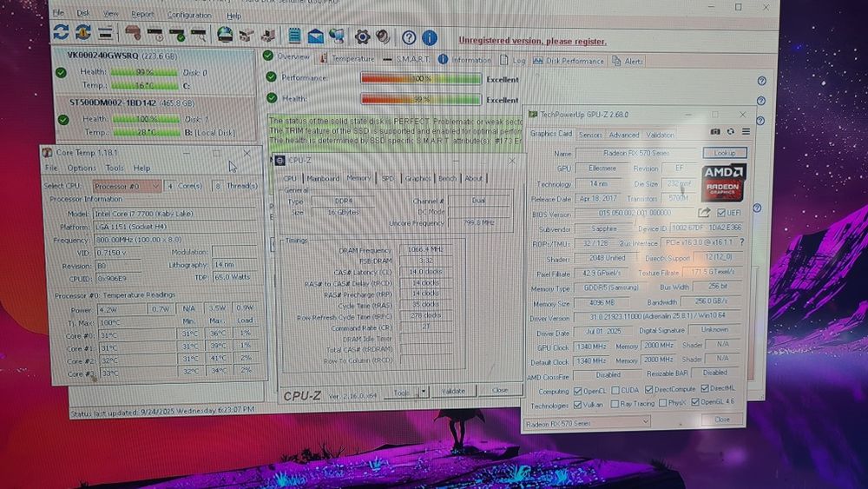Click the VK000240GWSRQ Health bar in disk list
This screenshot has width=868, height=489.
pyautogui.click(x=144, y=72)
